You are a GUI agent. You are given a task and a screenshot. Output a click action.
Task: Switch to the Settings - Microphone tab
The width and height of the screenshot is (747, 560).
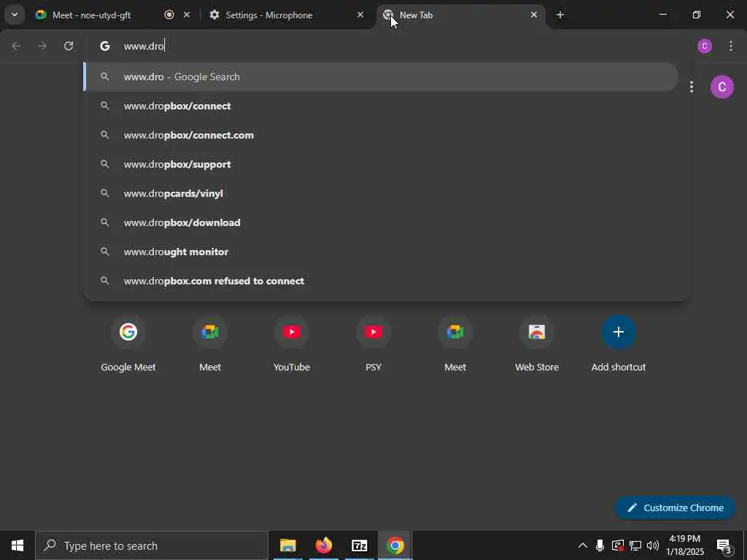[287, 15]
